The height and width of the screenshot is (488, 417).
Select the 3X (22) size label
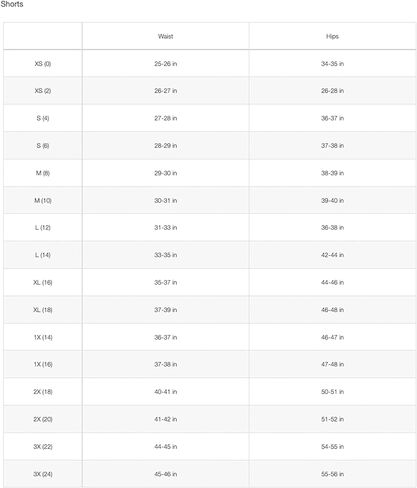43,447
